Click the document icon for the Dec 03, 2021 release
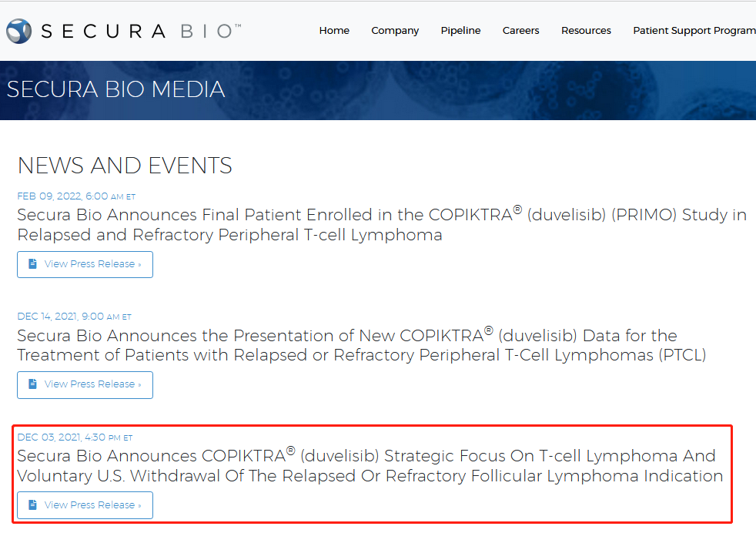 (32, 505)
